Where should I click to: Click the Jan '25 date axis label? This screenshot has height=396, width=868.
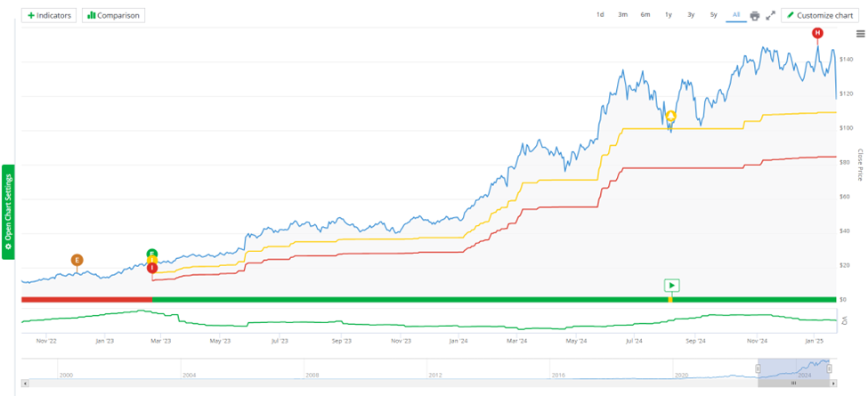814,341
